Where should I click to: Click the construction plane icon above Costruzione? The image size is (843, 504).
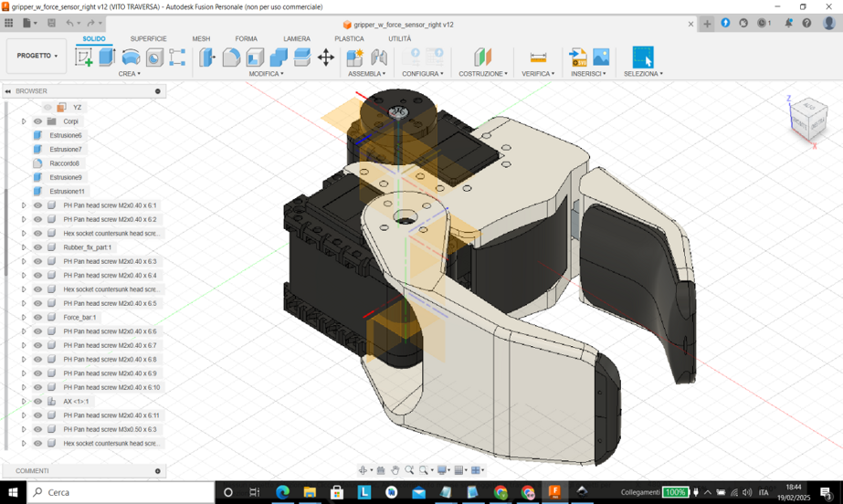pyautogui.click(x=482, y=58)
